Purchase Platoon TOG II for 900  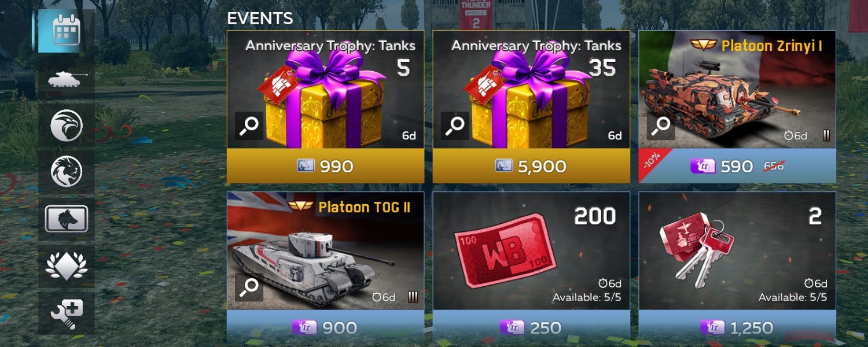[325, 328]
